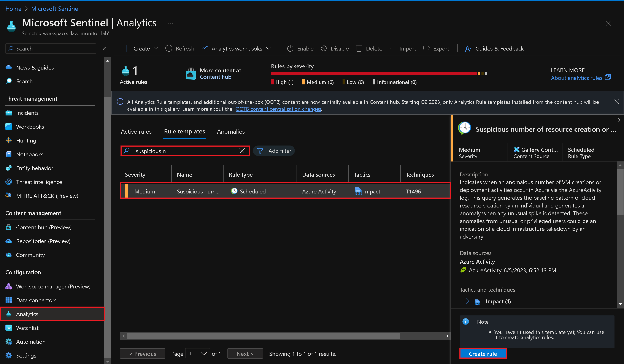Open the Content hub link
Screen dimensions: 624x364
[x=215, y=77]
